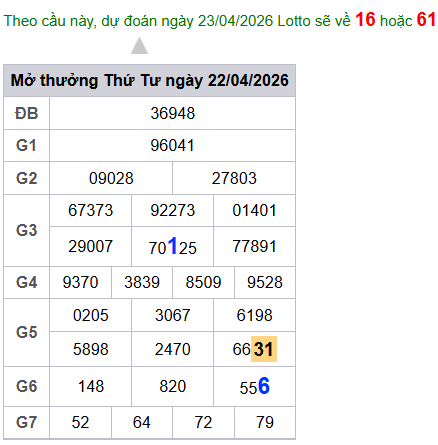Select G3 number 01401

[254, 210]
